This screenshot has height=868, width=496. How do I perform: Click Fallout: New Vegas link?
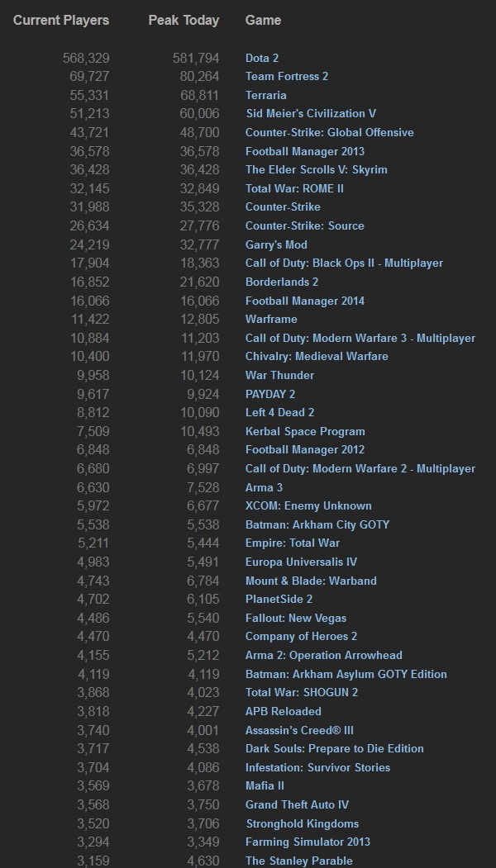296,618
